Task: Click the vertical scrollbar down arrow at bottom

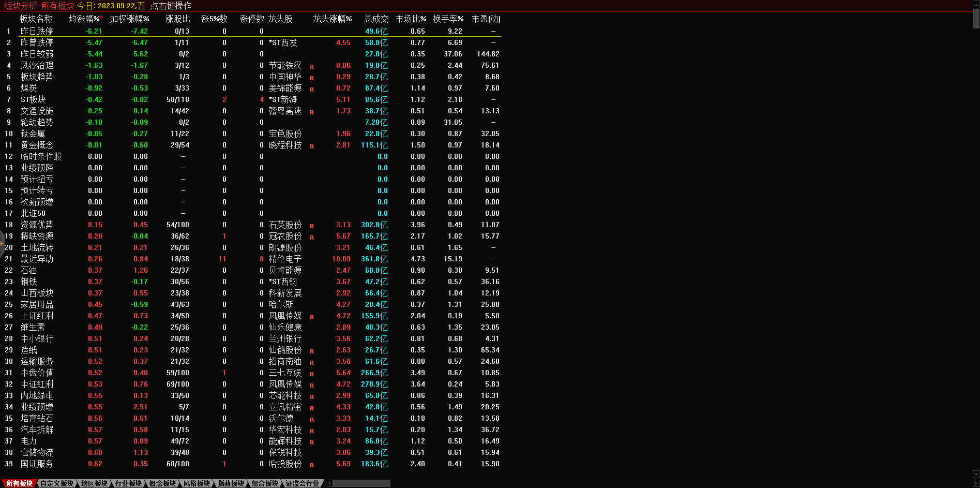Action: 976,475
